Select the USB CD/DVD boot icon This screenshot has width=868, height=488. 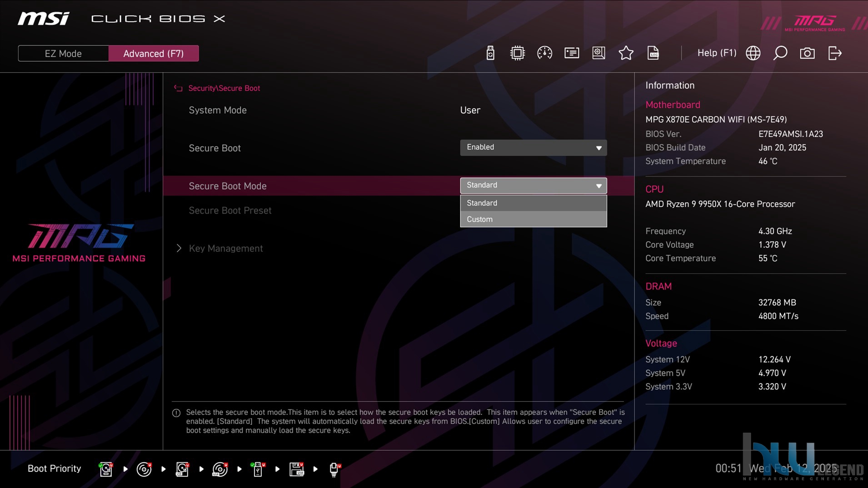tap(220, 469)
